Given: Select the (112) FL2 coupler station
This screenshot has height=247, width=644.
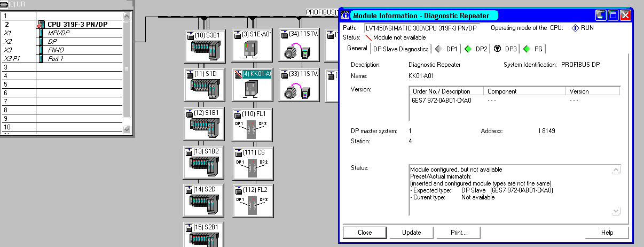Looking at the screenshot, I should point(252,201).
